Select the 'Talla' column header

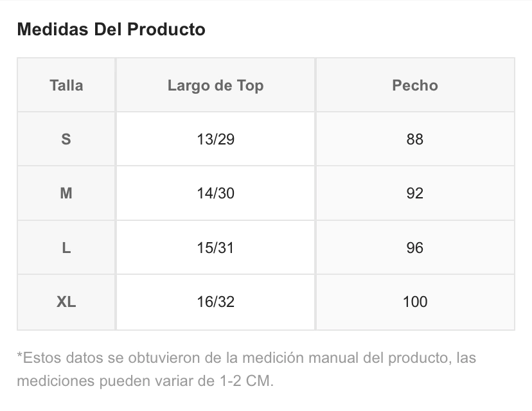pyautogui.click(x=66, y=85)
